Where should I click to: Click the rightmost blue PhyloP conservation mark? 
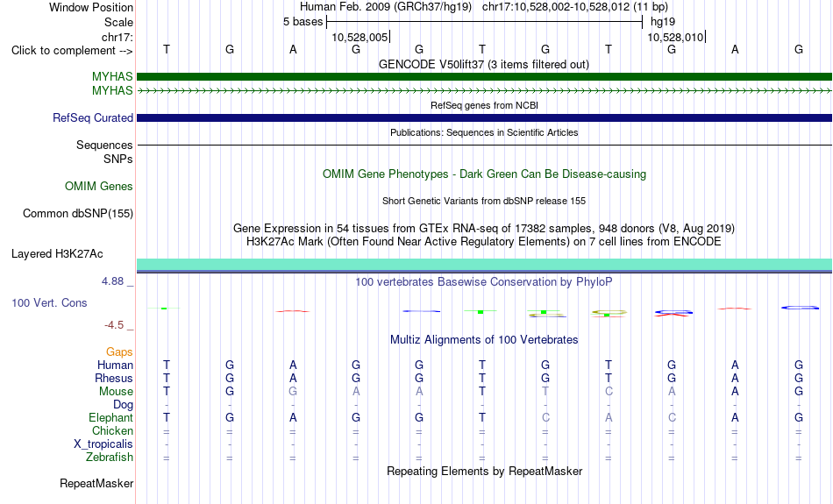point(800,308)
